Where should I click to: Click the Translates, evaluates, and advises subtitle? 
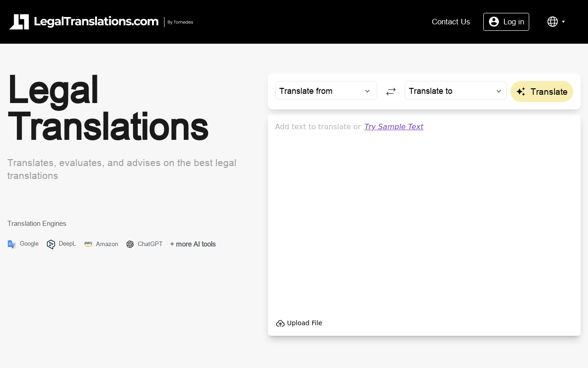(122, 169)
